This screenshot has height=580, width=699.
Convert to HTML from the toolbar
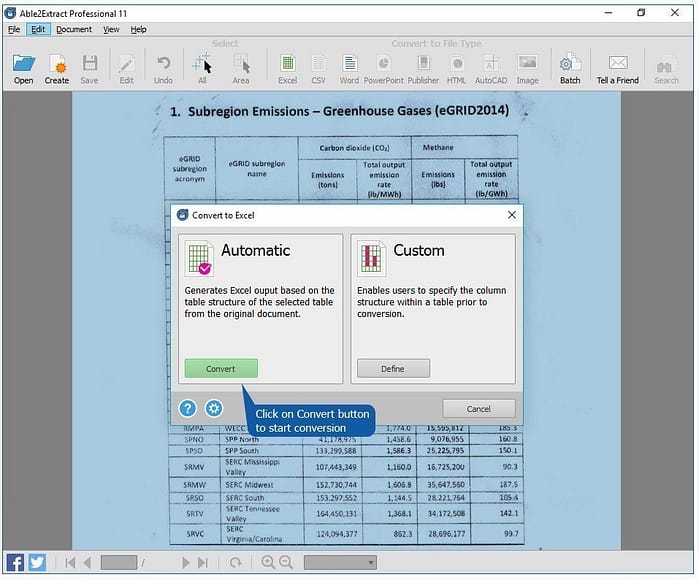pos(456,69)
